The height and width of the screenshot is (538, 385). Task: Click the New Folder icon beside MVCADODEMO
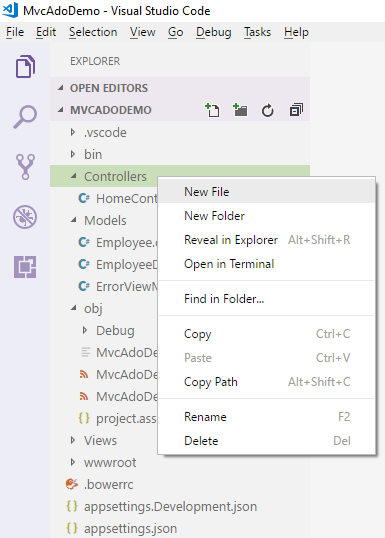coord(240,110)
